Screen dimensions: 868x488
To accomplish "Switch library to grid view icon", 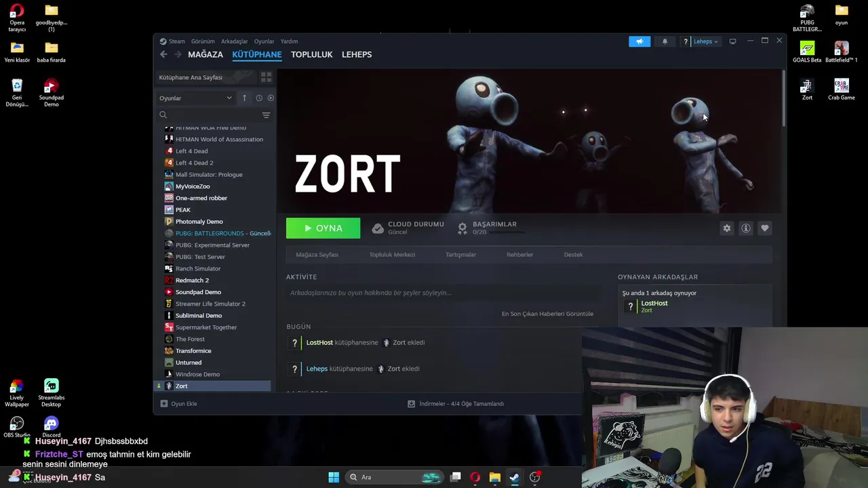I will (266, 77).
